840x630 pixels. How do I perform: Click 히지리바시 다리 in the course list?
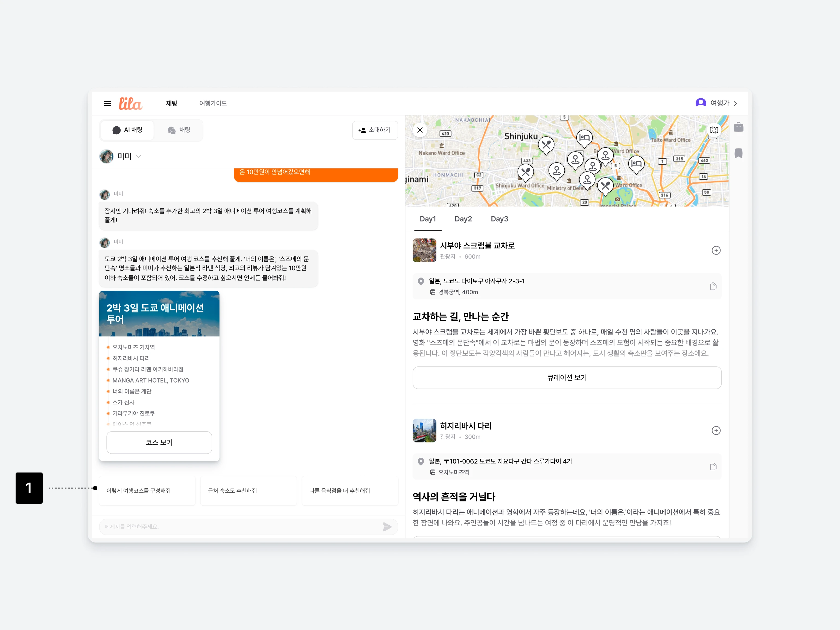tap(131, 358)
